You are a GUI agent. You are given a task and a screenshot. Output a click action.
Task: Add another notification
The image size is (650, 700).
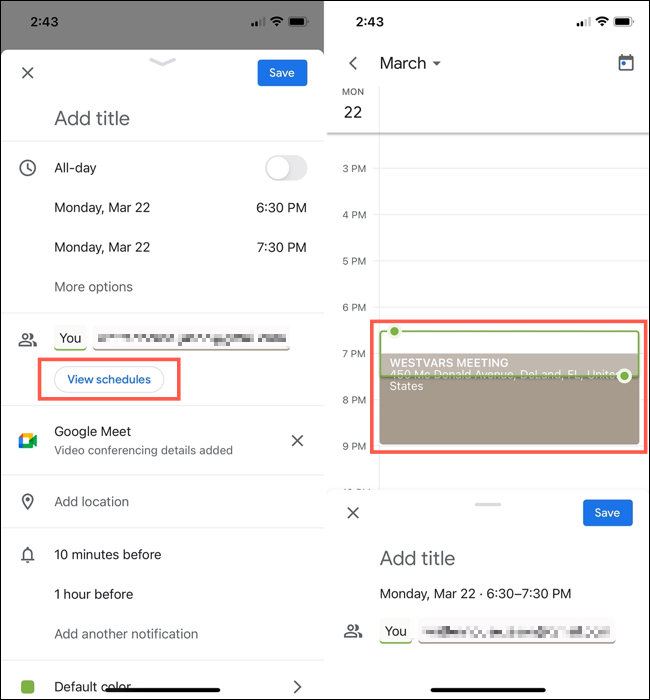coord(126,634)
